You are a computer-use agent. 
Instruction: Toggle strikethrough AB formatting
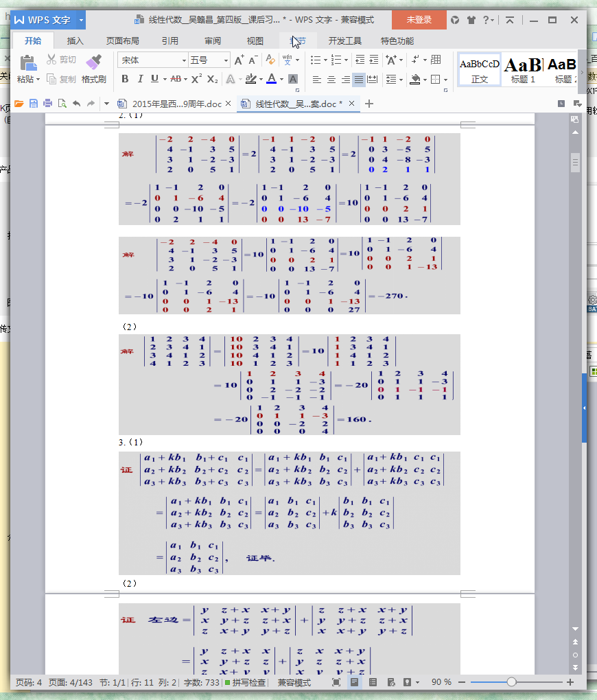tap(176, 79)
